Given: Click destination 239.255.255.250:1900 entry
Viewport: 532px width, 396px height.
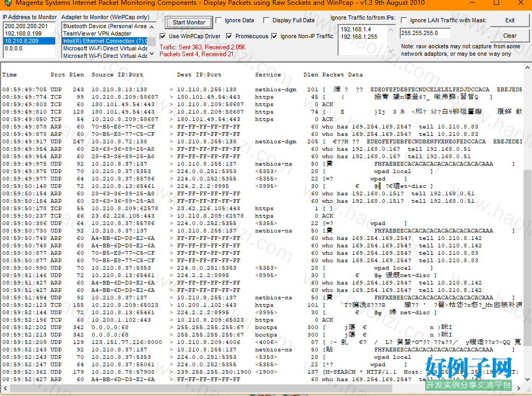Looking at the screenshot, I should [214, 372].
